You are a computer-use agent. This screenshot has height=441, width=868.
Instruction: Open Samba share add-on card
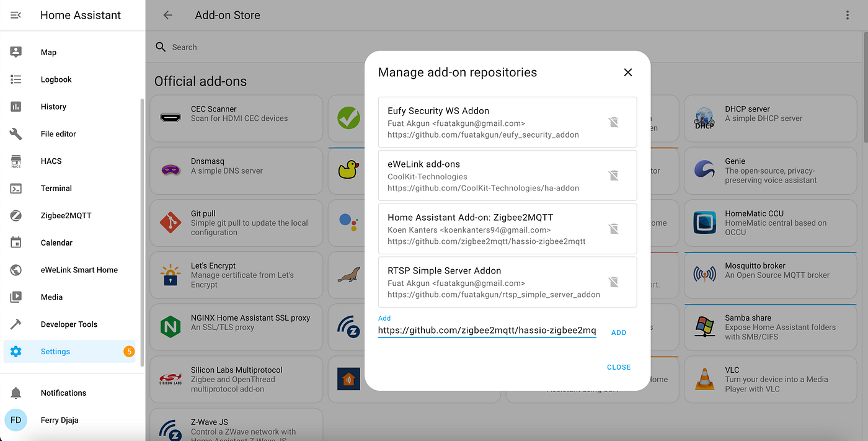click(771, 327)
